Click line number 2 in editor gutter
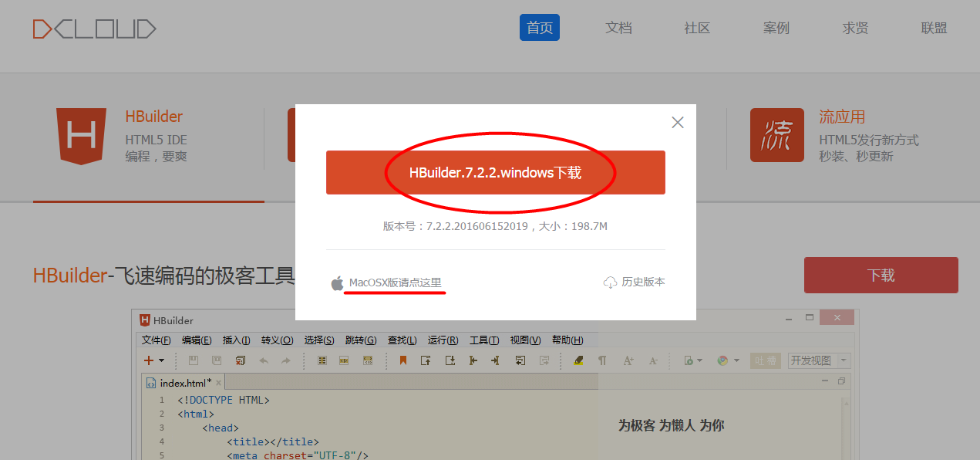 coord(162,414)
